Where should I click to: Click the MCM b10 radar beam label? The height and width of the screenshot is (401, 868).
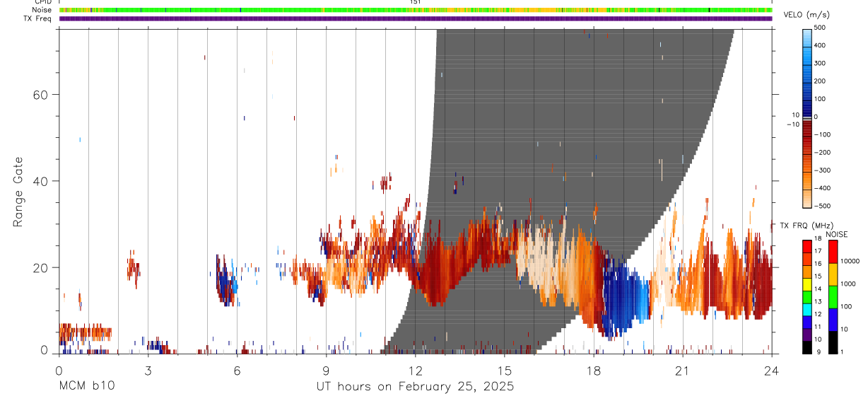pos(86,387)
